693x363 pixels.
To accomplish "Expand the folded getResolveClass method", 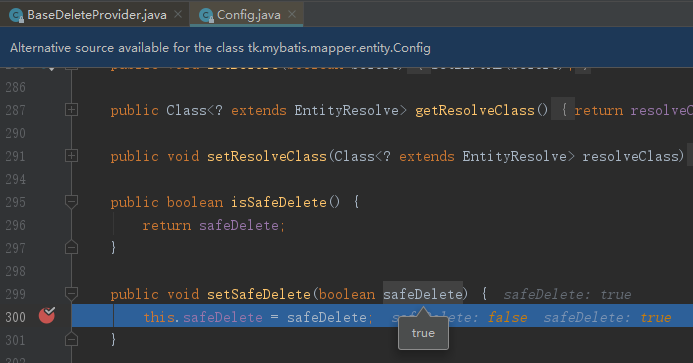I will coord(71,110).
